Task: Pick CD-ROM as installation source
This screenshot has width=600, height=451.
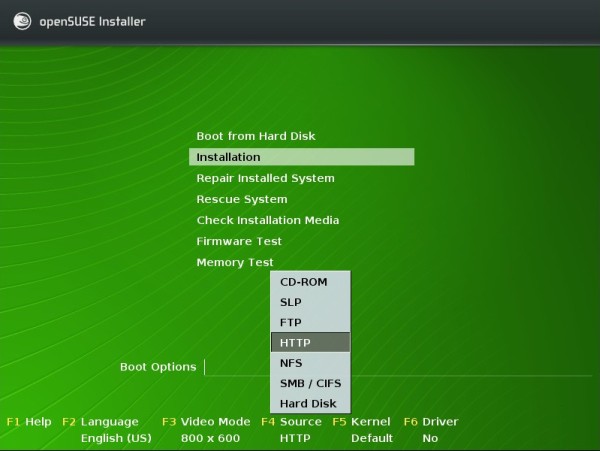Action: tap(310, 282)
